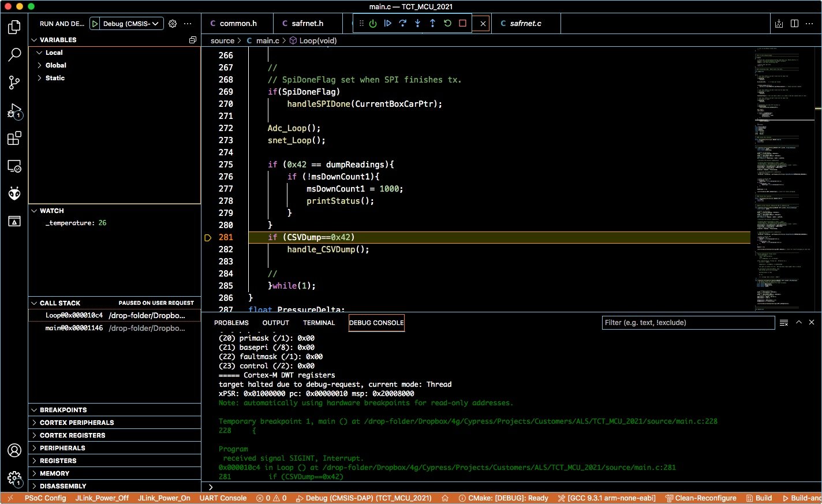Open the Extensions view icon

pyautogui.click(x=14, y=139)
